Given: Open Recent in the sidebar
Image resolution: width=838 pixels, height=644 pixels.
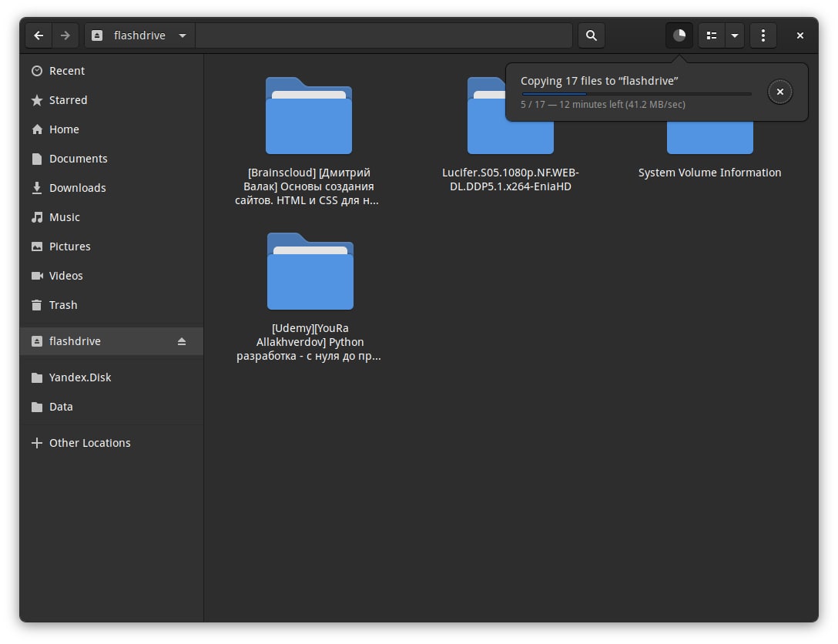Looking at the screenshot, I should 111,71.
